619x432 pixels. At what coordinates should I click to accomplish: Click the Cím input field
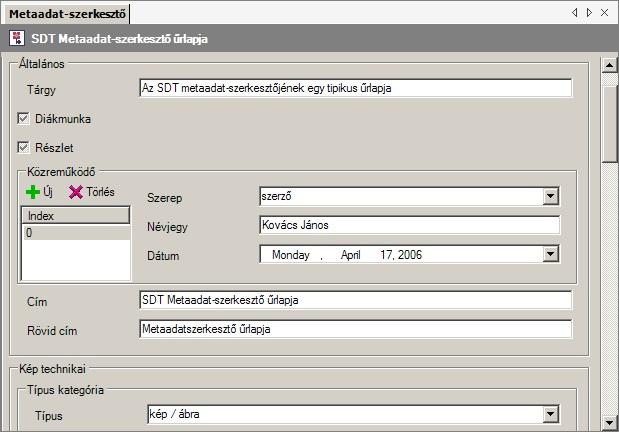pos(356,300)
